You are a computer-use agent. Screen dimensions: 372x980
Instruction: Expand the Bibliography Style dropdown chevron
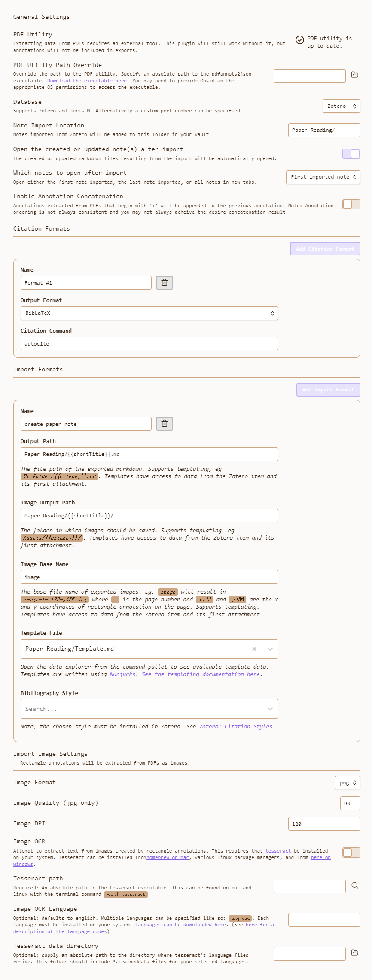point(270,709)
